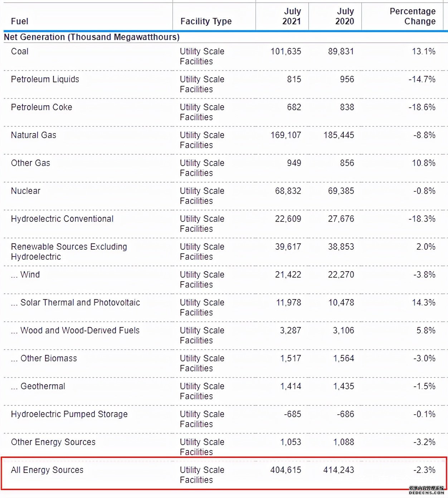This screenshot has width=448, height=498.
Task: Select the Nuclear row label
Action: click(x=26, y=191)
